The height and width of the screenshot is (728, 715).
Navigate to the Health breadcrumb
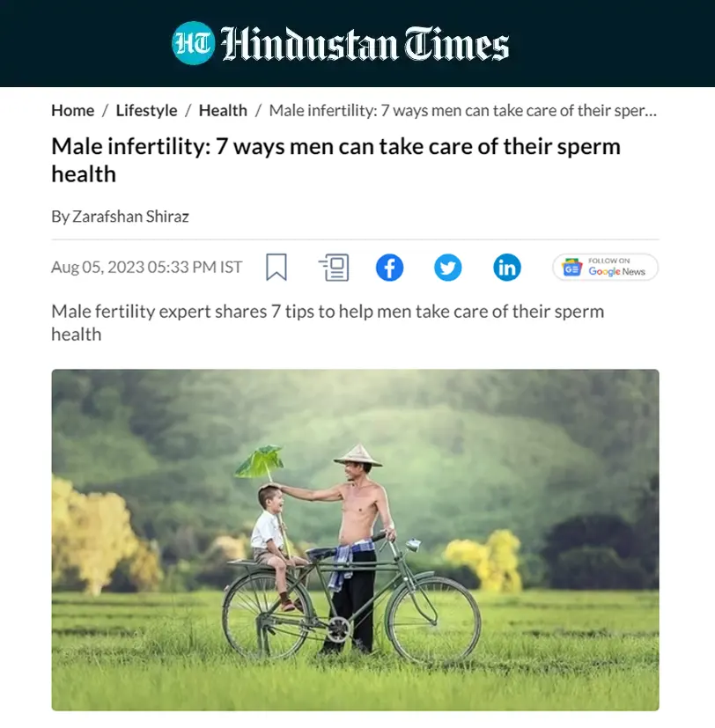click(223, 111)
